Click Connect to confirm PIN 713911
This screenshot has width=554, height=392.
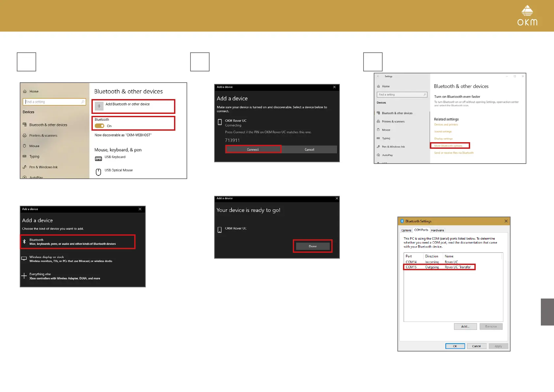pyautogui.click(x=253, y=149)
